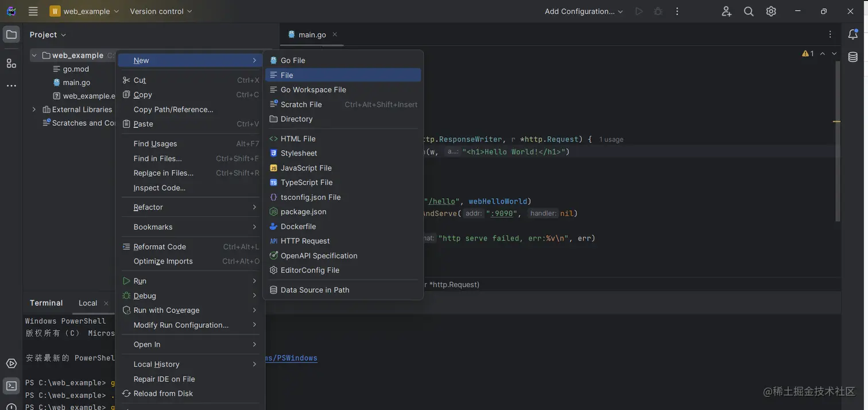Click the Debug bug icon in toolbar
Image resolution: width=868 pixels, height=410 pixels.
pyautogui.click(x=658, y=11)
